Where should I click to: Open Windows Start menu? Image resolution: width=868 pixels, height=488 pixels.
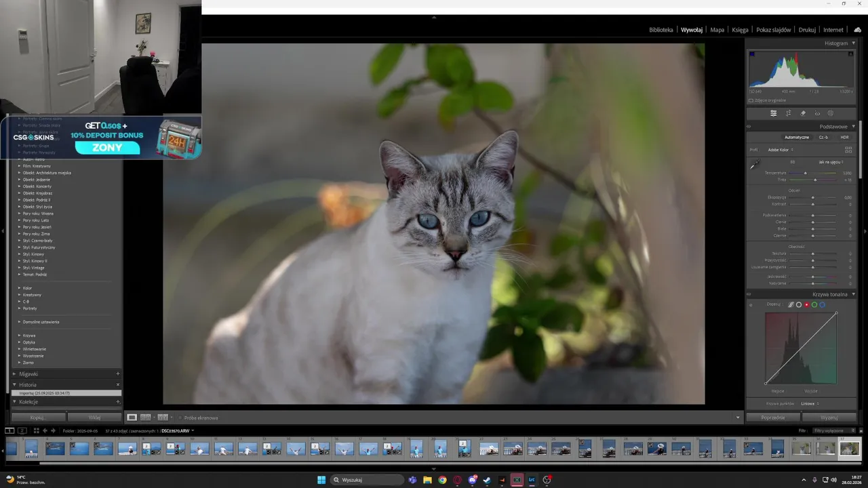[x=321, y=480]
